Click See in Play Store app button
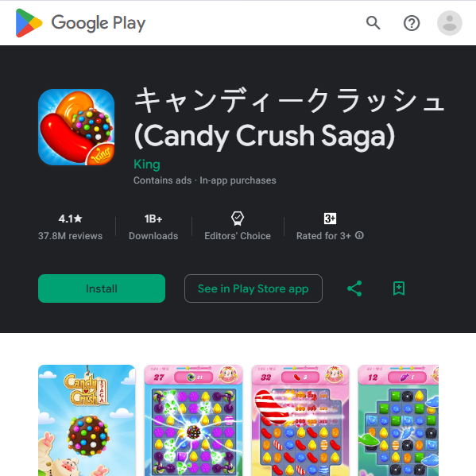 pos(253,288)
